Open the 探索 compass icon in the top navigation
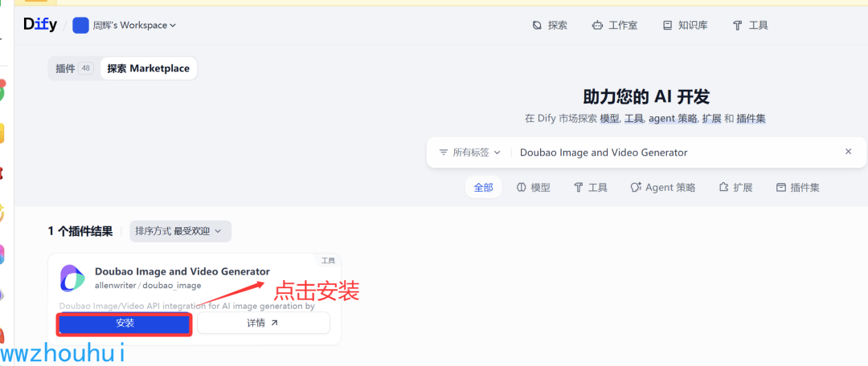 point(536,26)
